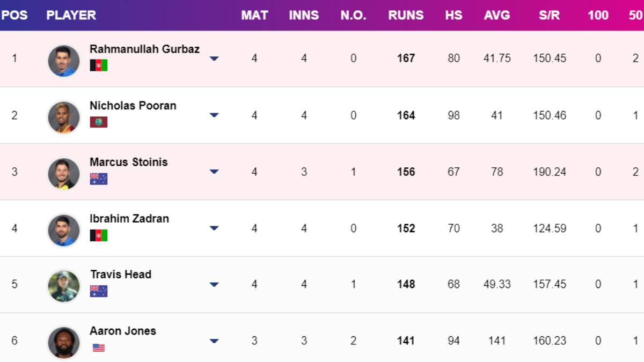Click the USA flag under Aaron Jones
644x362 pixels.
[x=99, y=348]
